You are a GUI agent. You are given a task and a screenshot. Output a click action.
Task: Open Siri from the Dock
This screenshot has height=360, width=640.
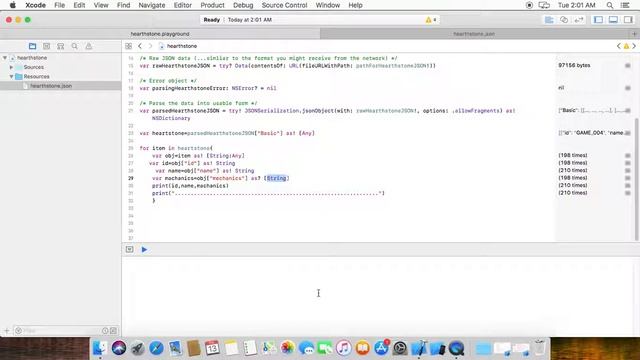point(119,348)
